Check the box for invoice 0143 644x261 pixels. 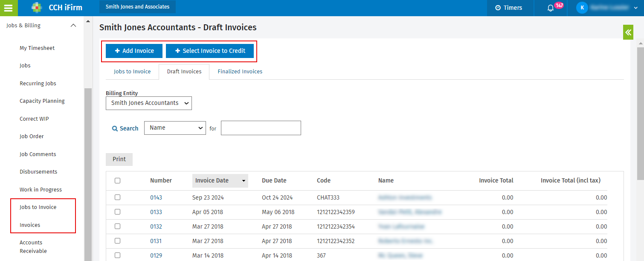pos(117,197)
